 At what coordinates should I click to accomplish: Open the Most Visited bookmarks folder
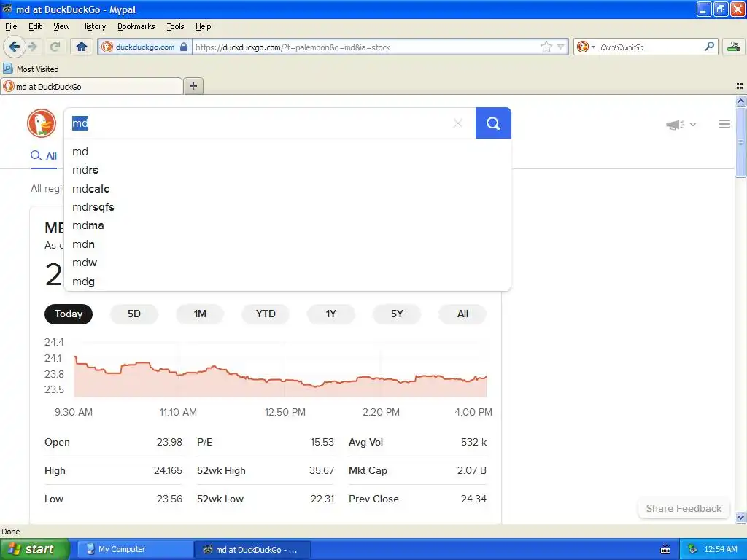click(x=31, y=69)
